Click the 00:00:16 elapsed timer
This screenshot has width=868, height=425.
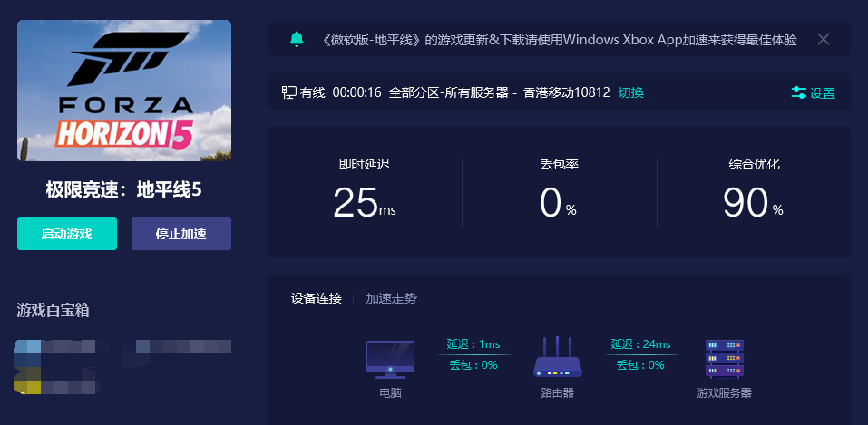(357, 92)
